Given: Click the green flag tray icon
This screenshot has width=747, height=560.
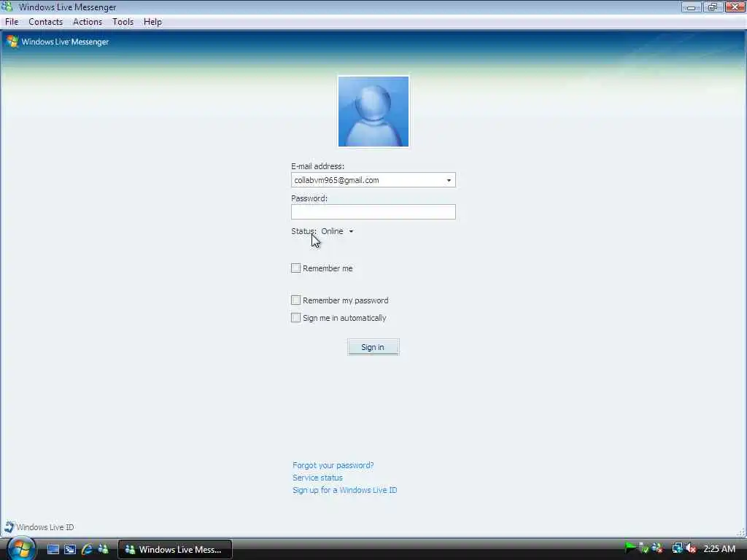Looking at the screenshot, I should 630,548.
